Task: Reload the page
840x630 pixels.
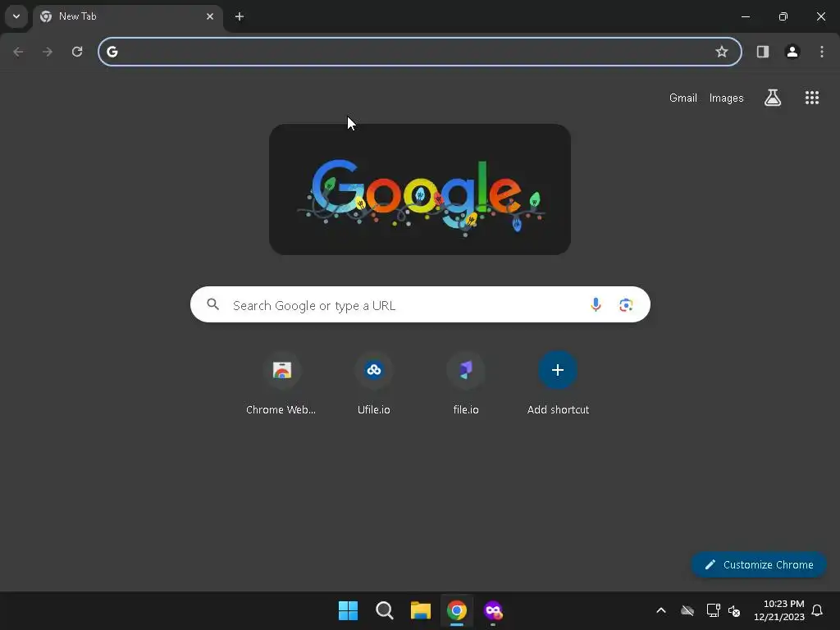Action: (x=77, y=52)
